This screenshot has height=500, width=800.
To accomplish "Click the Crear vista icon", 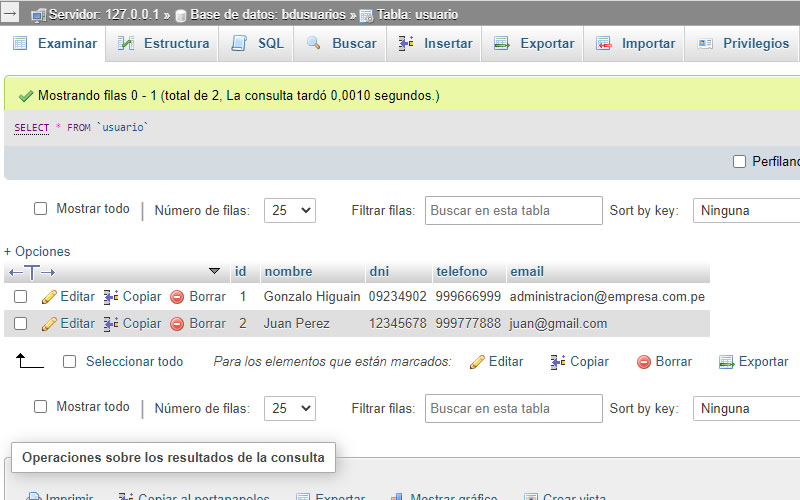I will [x=531, y=496].
